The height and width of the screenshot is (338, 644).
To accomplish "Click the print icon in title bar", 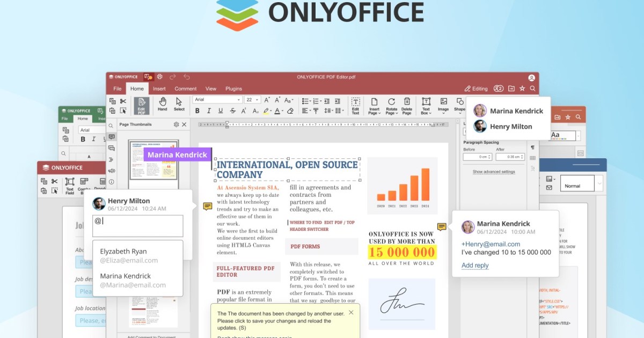I will [159, 77].
